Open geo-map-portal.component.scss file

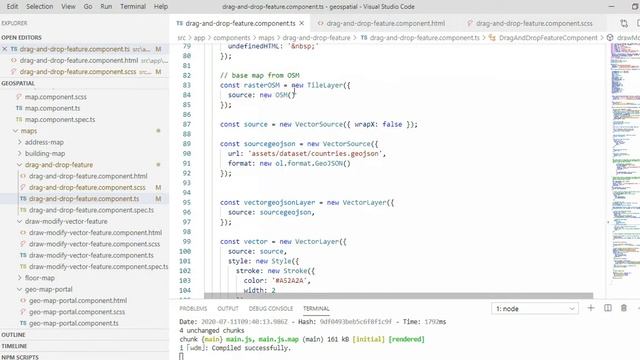point(77,312)
